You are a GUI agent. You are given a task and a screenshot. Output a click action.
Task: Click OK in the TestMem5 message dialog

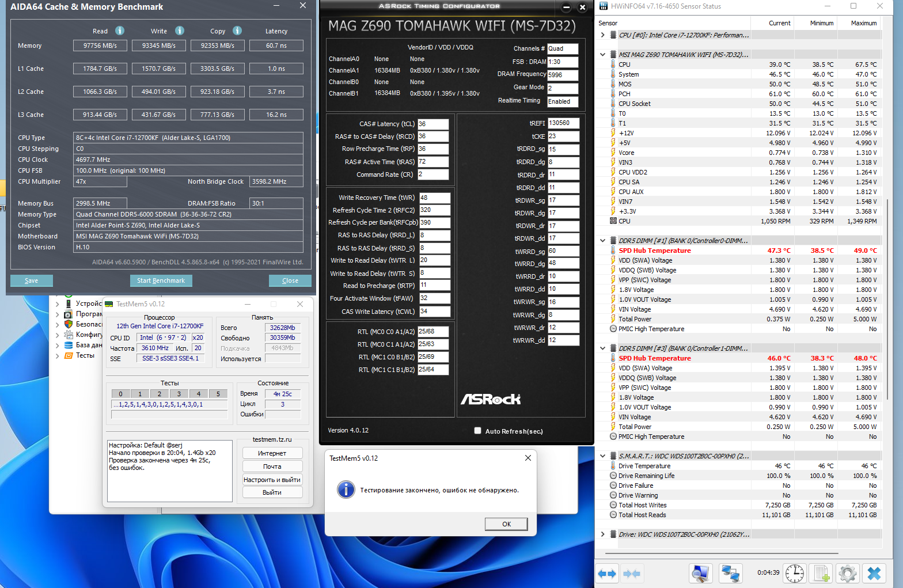coord(506,524)
